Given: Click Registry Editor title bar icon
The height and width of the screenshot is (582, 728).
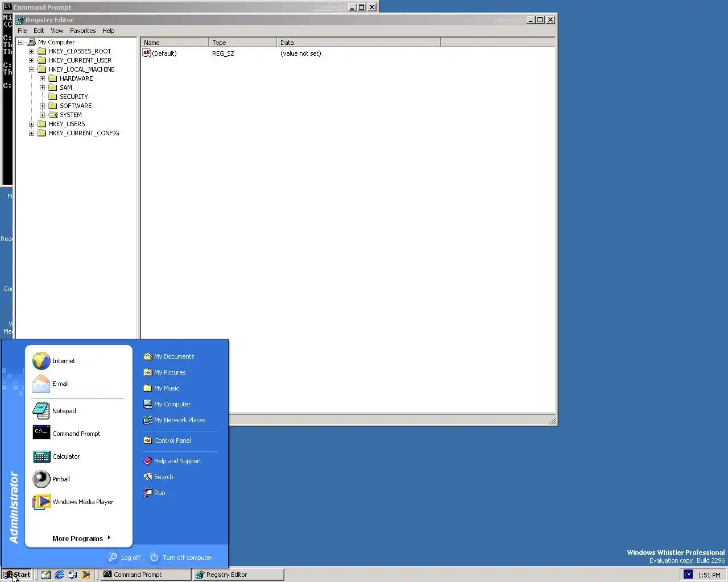Looking at the screenshot, I should [x=20, y=20].
